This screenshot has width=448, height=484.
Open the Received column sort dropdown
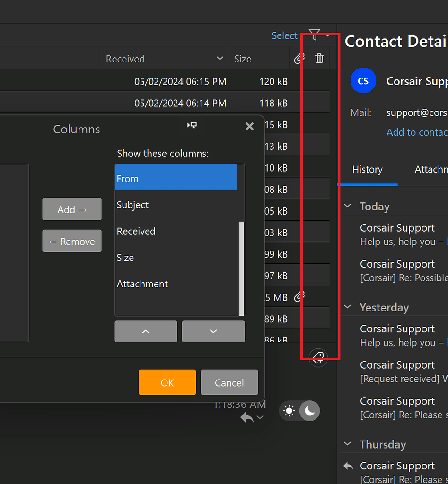pyautogui.click(x=220, y=59)
